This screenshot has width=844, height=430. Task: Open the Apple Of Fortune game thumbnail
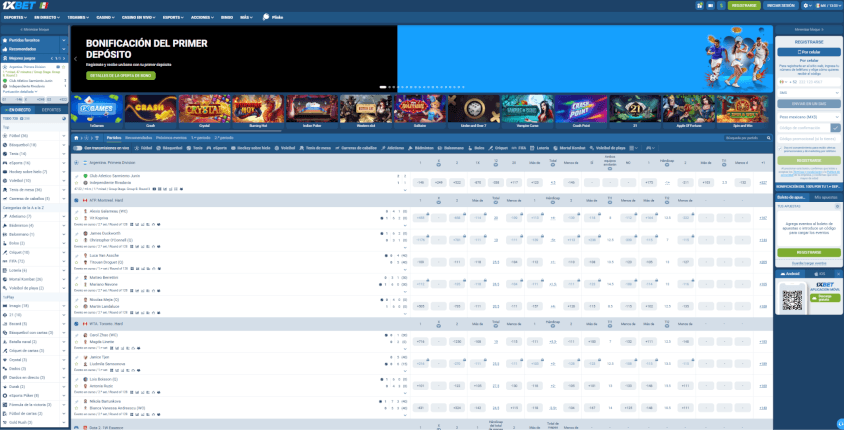pyautogui.click(x=688, y=111)
